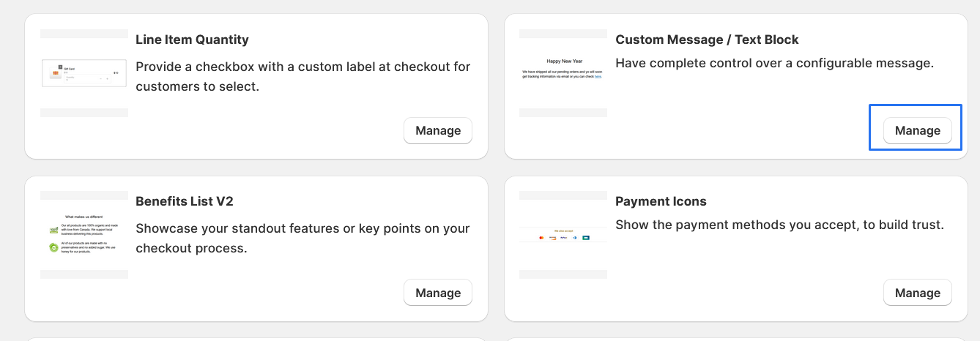Click the green card icon in payment preview
The height and width of the screenshot is (341, 980).
pyautogui.click(x=586, y=238)
